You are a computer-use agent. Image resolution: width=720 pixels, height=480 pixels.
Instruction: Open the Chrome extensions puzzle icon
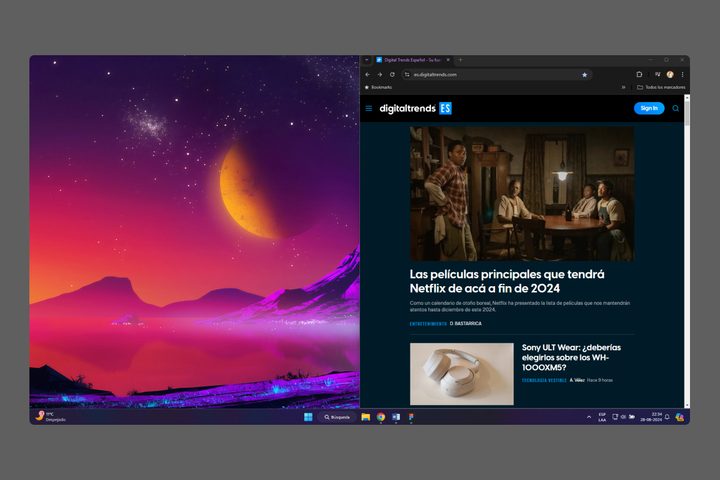click(x=639, y=74)
